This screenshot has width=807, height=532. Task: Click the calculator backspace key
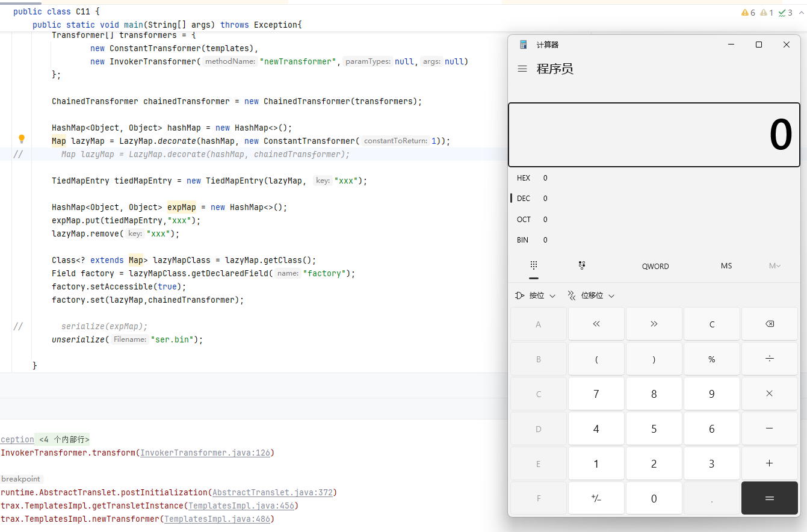pyautogui.click(x=770, y=324)
